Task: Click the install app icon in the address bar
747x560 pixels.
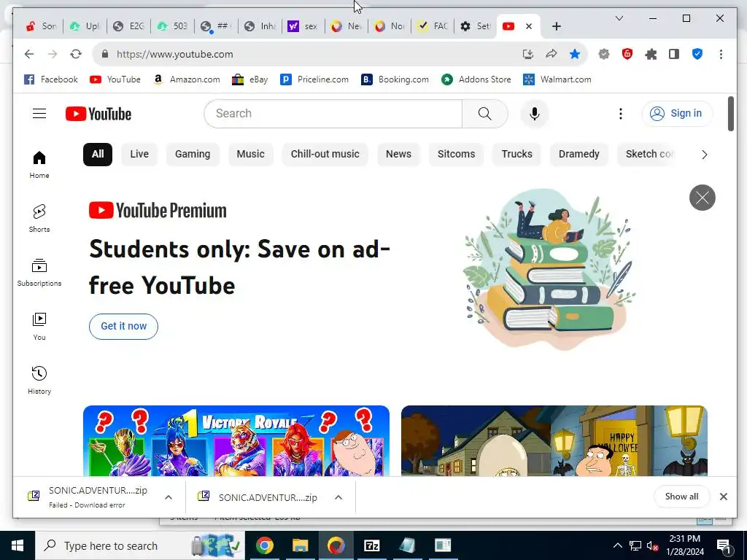Action: coord(528,54)
